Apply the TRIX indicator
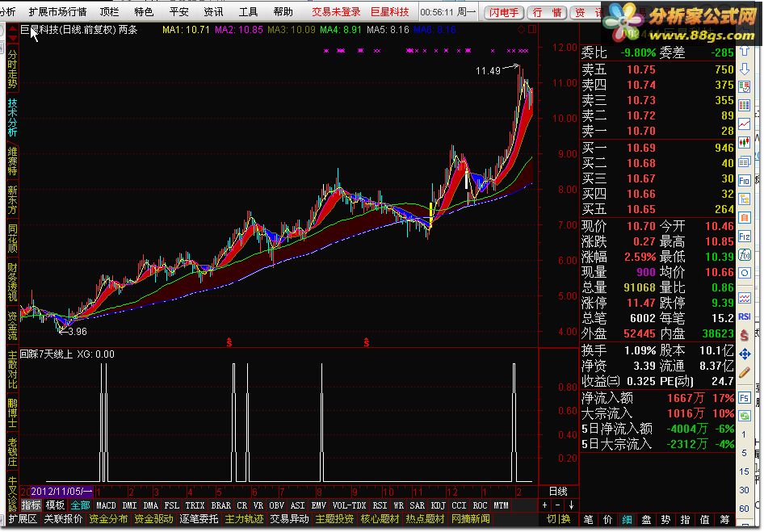Screen dimensions: 764x532 (195, 505)
